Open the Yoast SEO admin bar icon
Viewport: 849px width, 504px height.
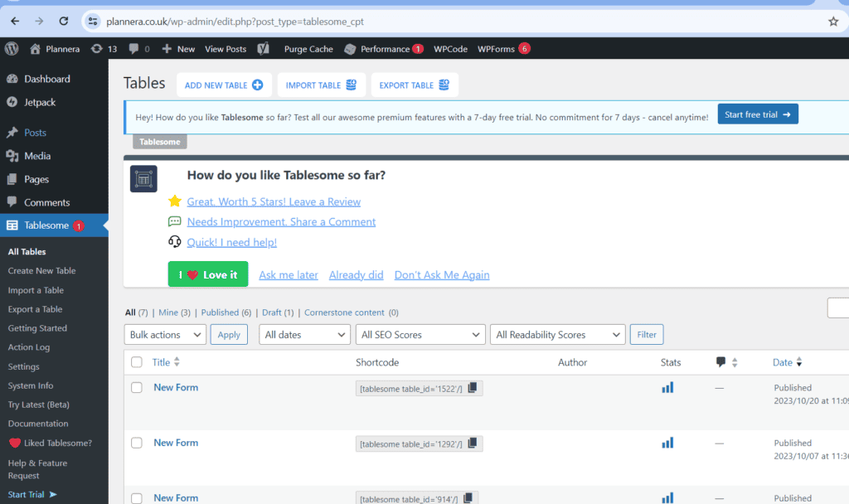[x=263, y=49]
